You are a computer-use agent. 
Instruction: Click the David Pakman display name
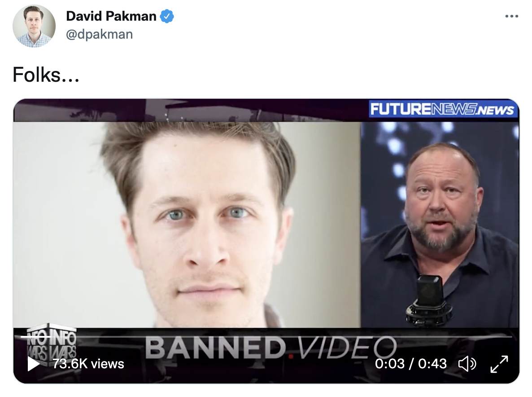point(111,16)
